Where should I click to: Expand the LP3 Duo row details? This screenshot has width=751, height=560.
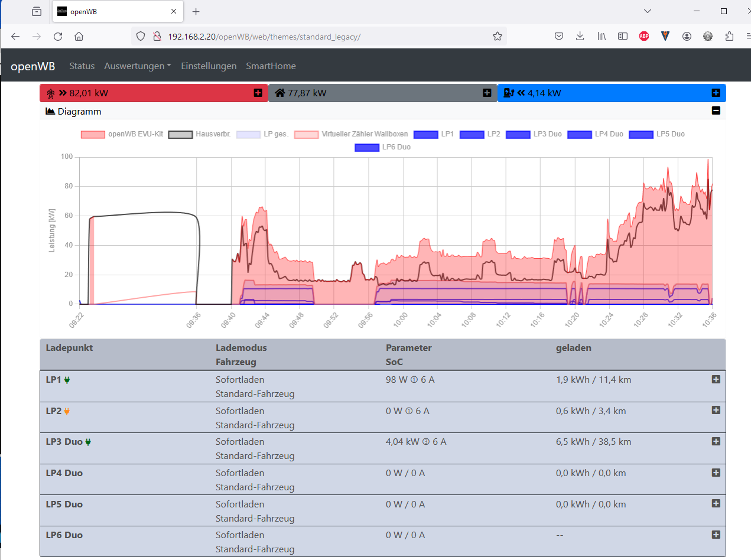[x=716, y=441]
